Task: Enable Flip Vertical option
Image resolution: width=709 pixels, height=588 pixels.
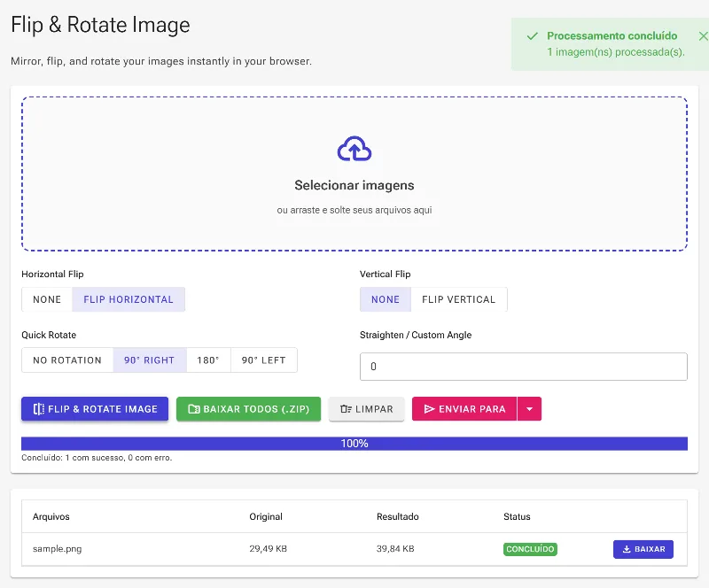Action: pos(458,299)
